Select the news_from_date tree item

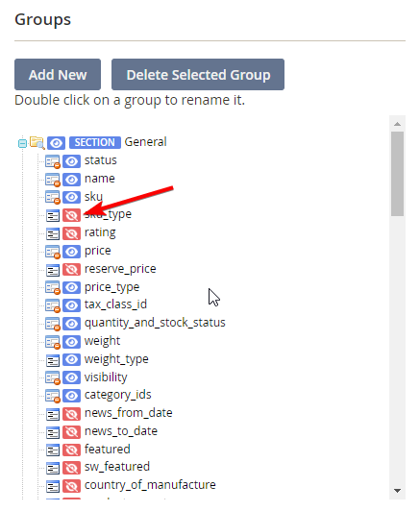click(128, 413)
